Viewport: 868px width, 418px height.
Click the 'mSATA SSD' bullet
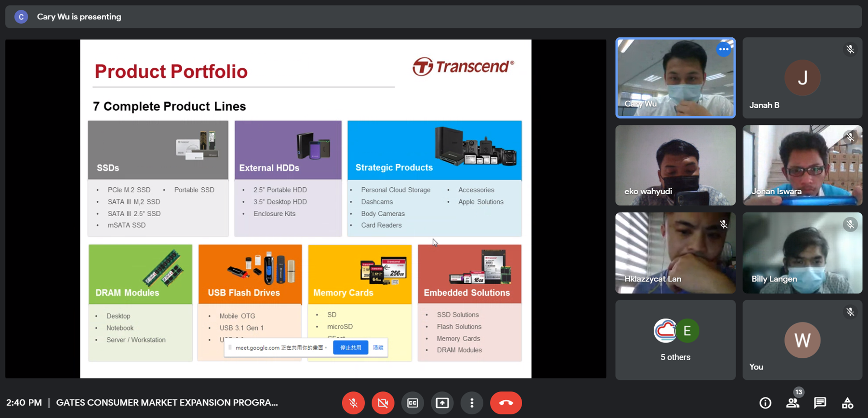(x=127, y=225)
